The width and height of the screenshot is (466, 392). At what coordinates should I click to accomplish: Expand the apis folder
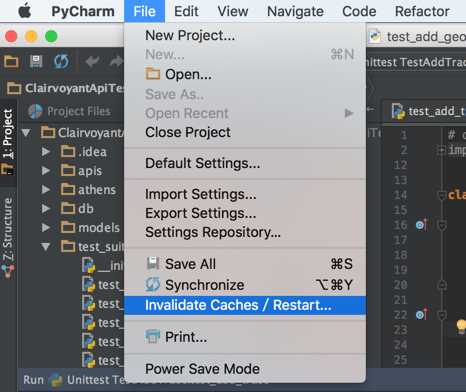coord(46,171)
